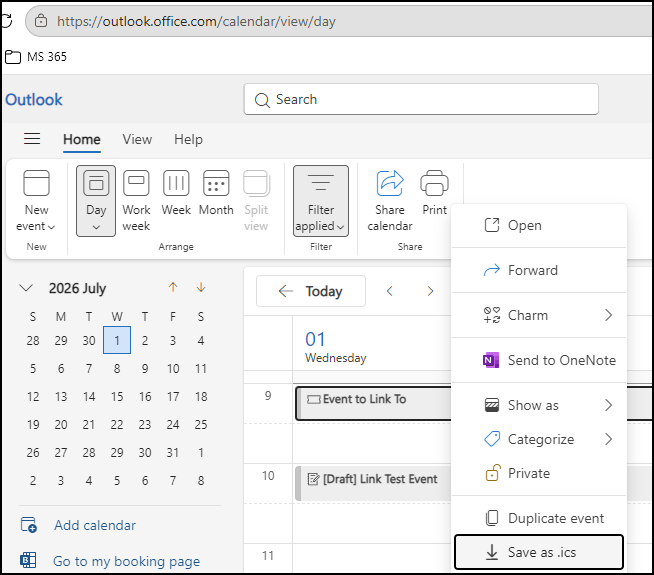The width and height of the screenshot is (654, 575).
Task: Click the 01 Wednesday day header
Action: click(335, 347)
